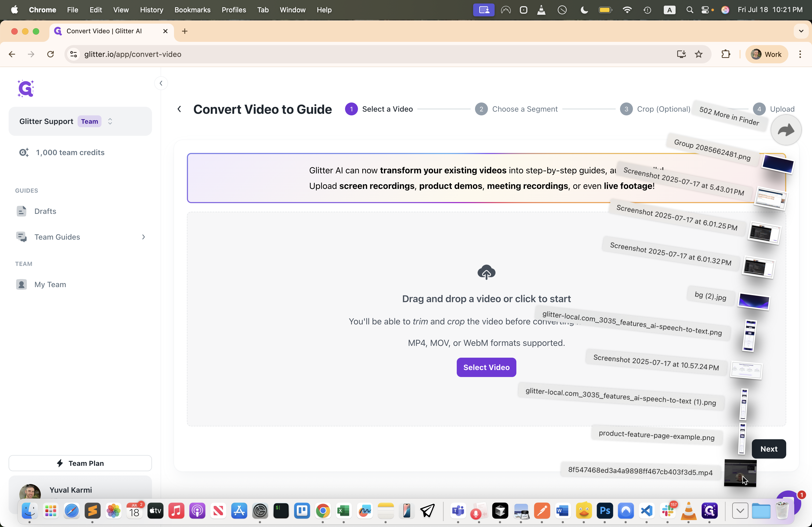Open a new tab with plus button
Image resolution: width=812 pixels, height=527 pixels.
pos(184,31)
